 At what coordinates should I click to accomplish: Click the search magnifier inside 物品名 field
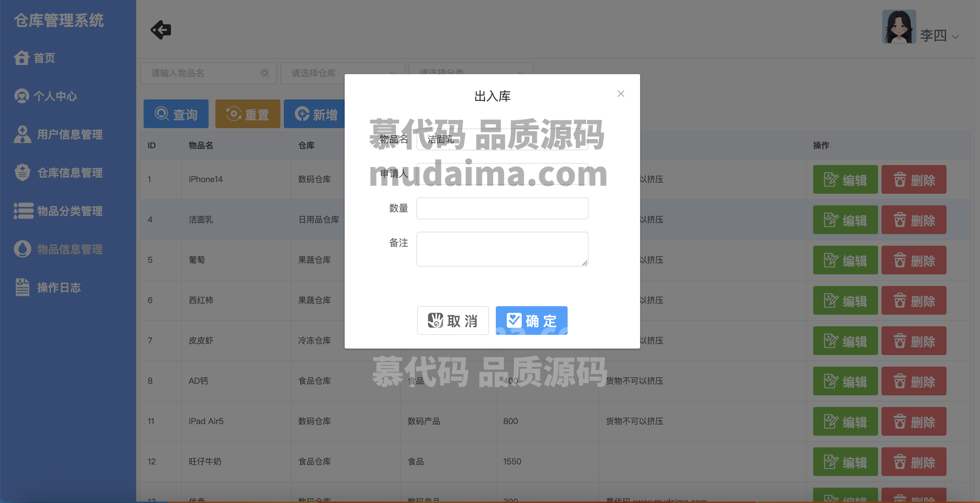tap(265, 73)
